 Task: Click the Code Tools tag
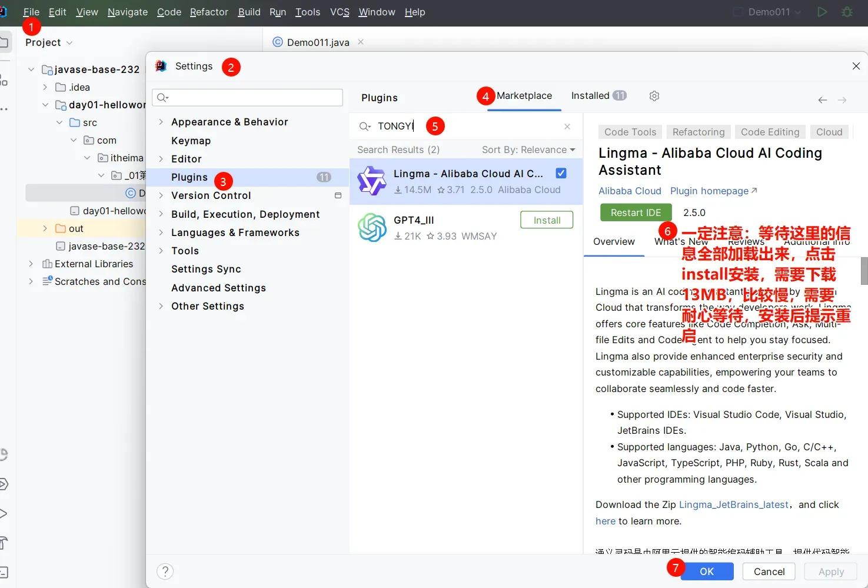[630, 132]
